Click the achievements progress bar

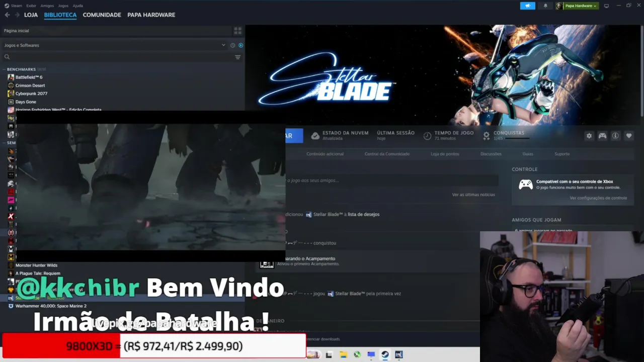(516, 138)
